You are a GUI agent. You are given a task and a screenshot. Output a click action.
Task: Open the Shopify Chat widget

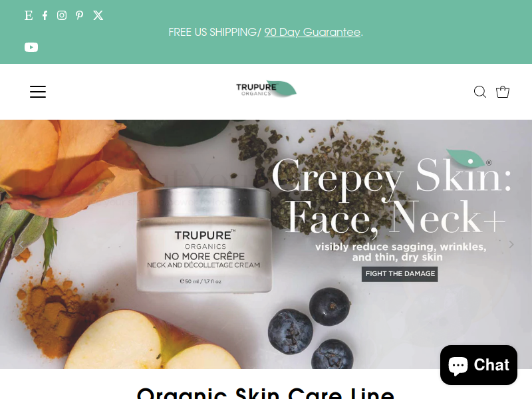click(x=479, y=365)
